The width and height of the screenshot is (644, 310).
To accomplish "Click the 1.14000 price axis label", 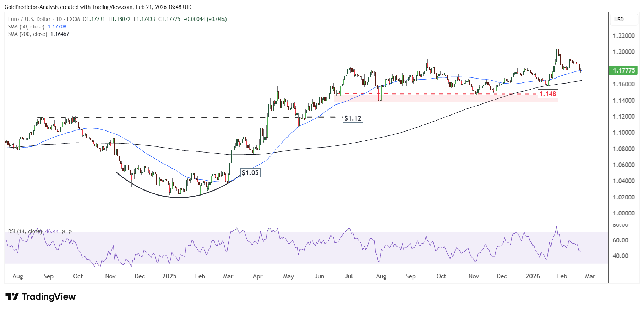I will click(624, 101).
